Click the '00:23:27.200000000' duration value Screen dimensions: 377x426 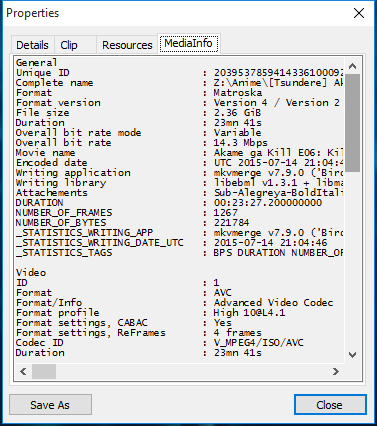pyautogui.click(x=268, y=203)
